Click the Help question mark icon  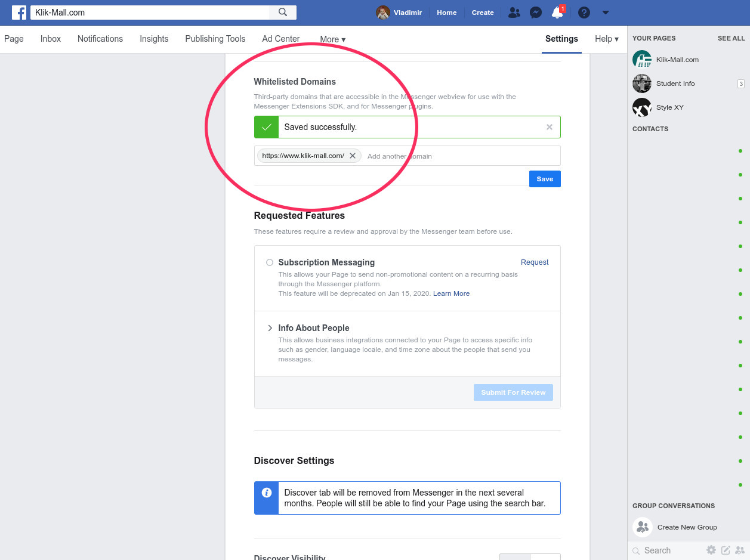584,13
